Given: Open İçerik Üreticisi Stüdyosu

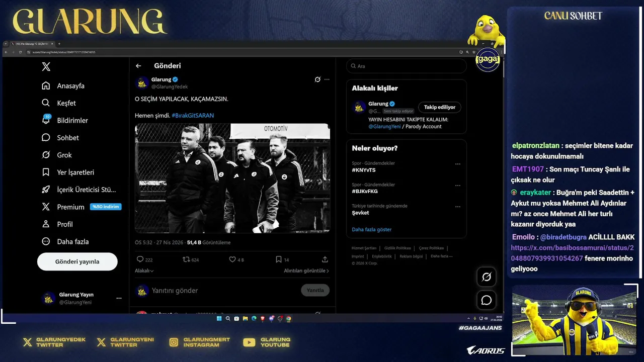Looking at the screenshot, I should (79, 190).
